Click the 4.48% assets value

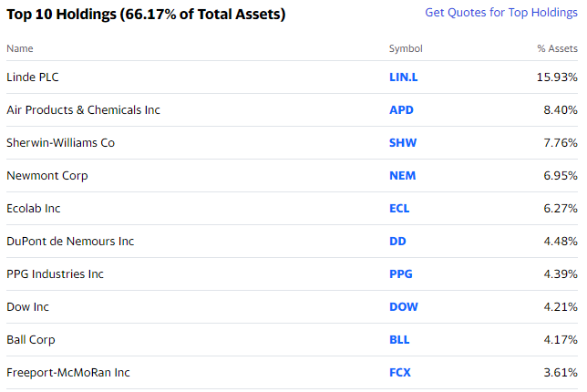[561, 241]
